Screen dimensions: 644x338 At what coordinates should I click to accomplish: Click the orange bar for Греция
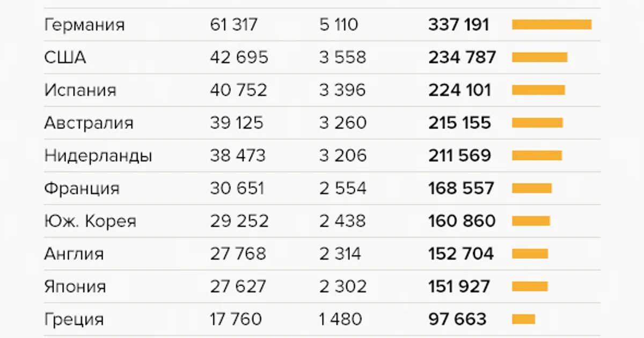point(523,319)
